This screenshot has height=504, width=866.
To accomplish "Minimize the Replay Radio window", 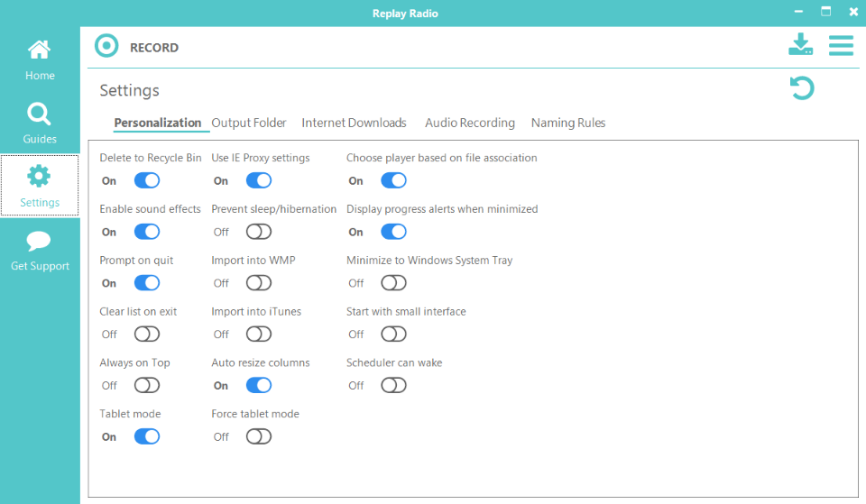I will tap(798, 12).
